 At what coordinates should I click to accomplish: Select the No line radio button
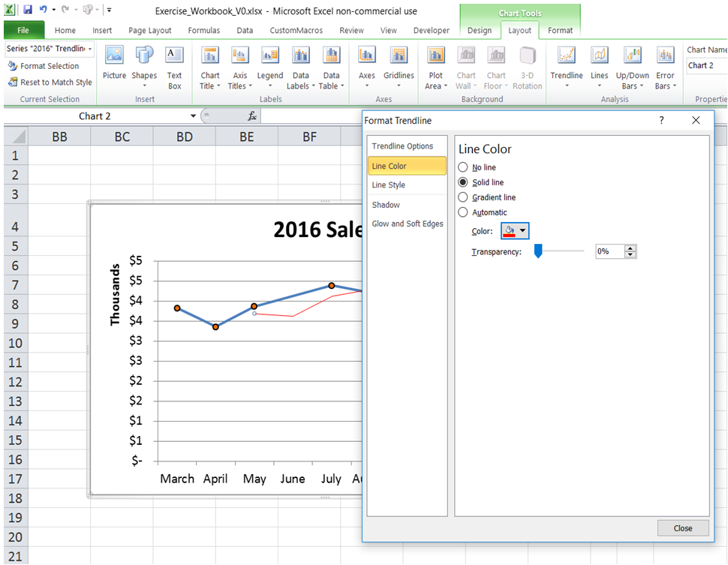(x=462, y=167)
